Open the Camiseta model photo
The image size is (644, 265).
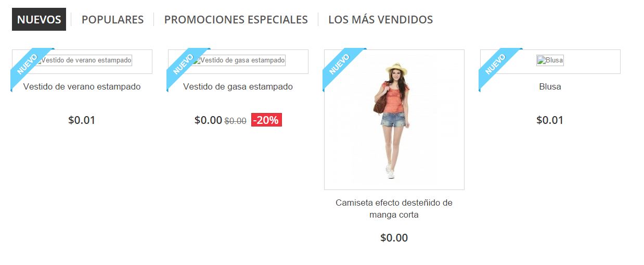[394, 120]
